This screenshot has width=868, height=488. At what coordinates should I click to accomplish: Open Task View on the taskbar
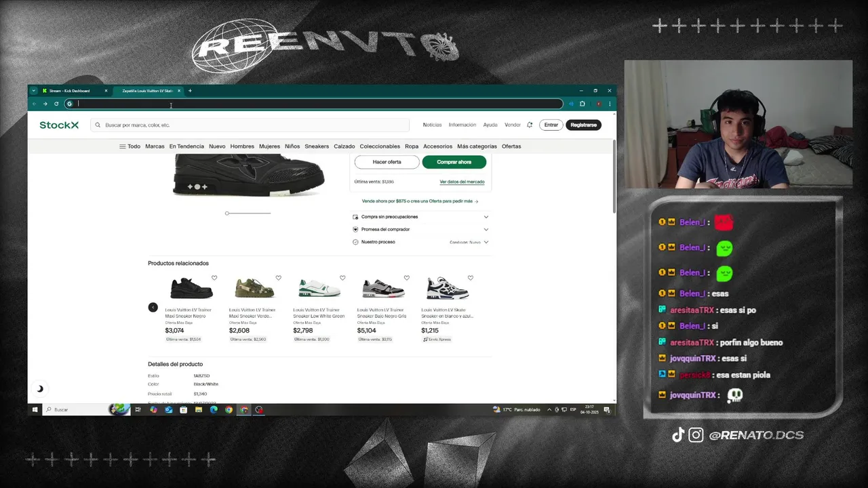138,409
